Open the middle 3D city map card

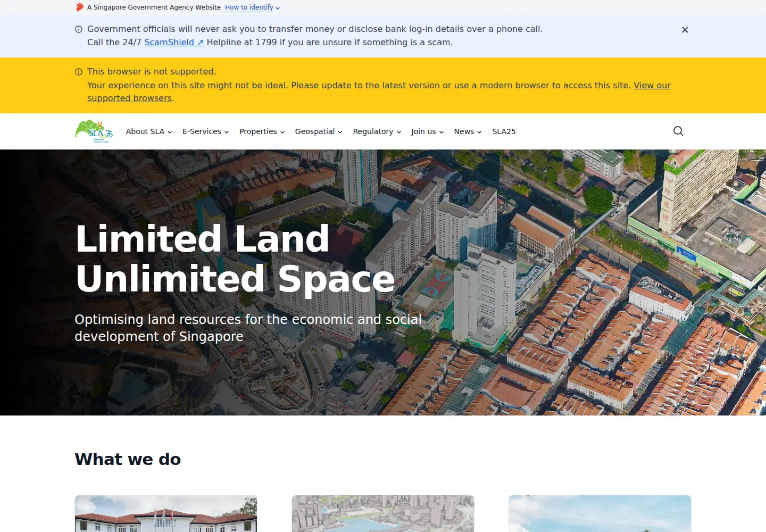383,513
